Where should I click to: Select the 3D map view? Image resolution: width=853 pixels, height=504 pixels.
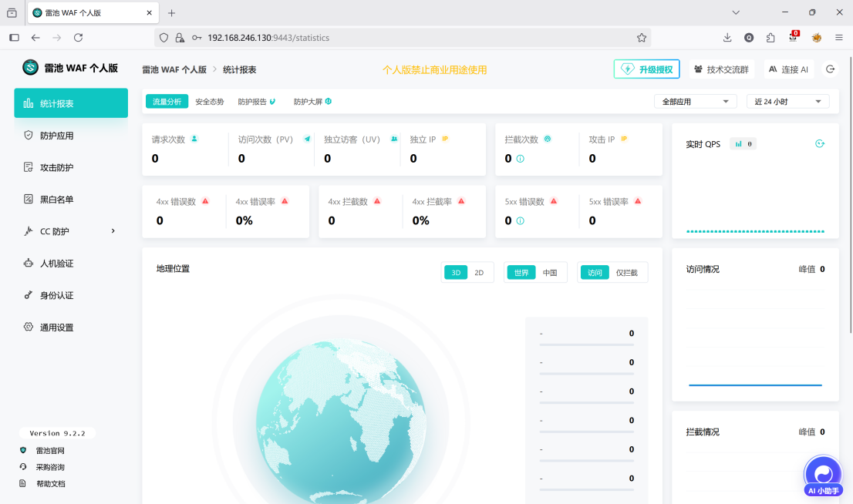coord(456,272)
